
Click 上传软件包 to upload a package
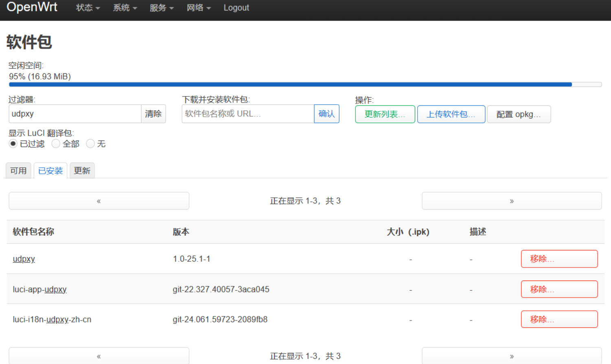click(451, 114)
